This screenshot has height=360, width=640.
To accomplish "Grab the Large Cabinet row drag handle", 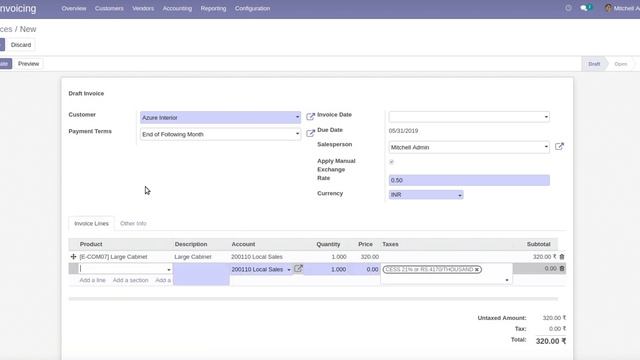I will [x=73, y=257].
